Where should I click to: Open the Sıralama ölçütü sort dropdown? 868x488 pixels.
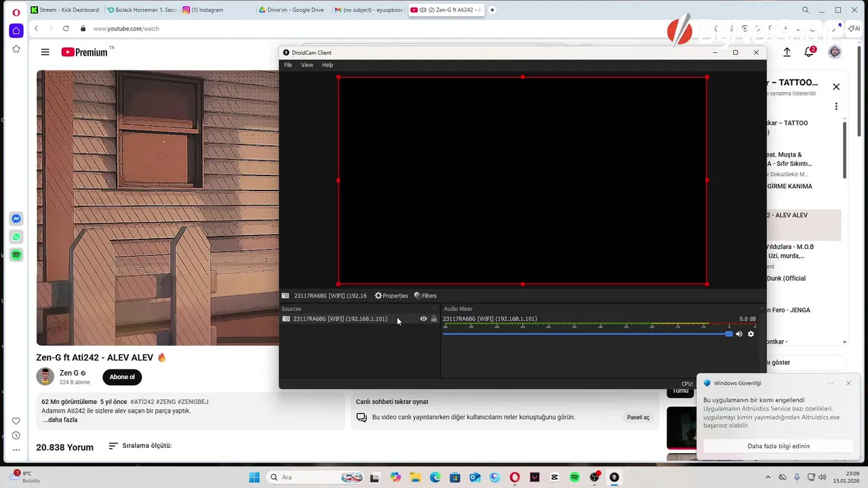(x=140, y=446)
